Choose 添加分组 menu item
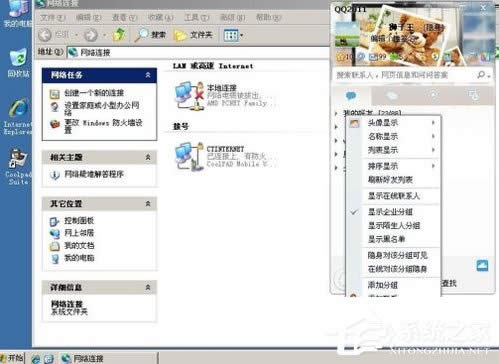The height and width of the screenshot is (364, 499). pyautogui.click(x=401, y=285)
